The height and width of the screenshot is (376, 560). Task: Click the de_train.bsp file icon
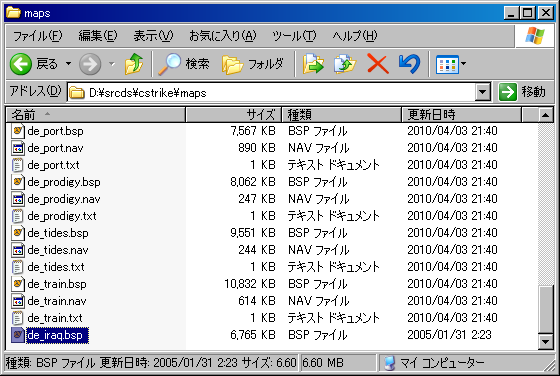click(x=18, y=284)
